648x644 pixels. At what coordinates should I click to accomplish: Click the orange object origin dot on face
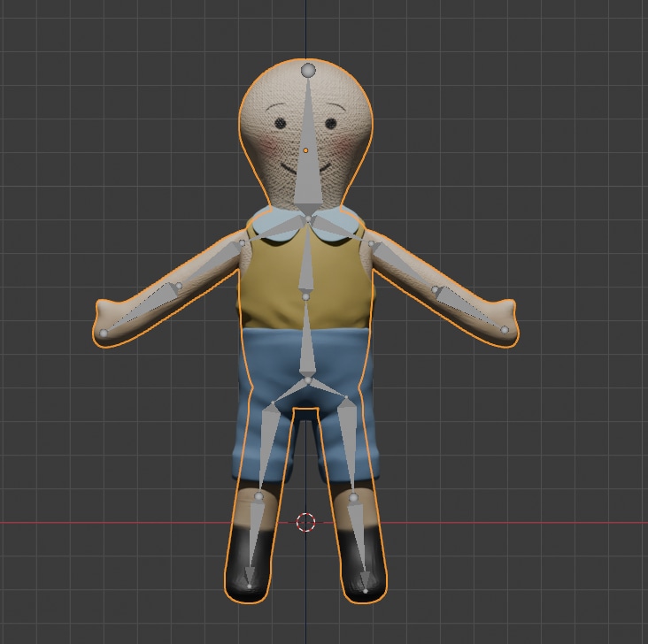[x=306, y=150]
